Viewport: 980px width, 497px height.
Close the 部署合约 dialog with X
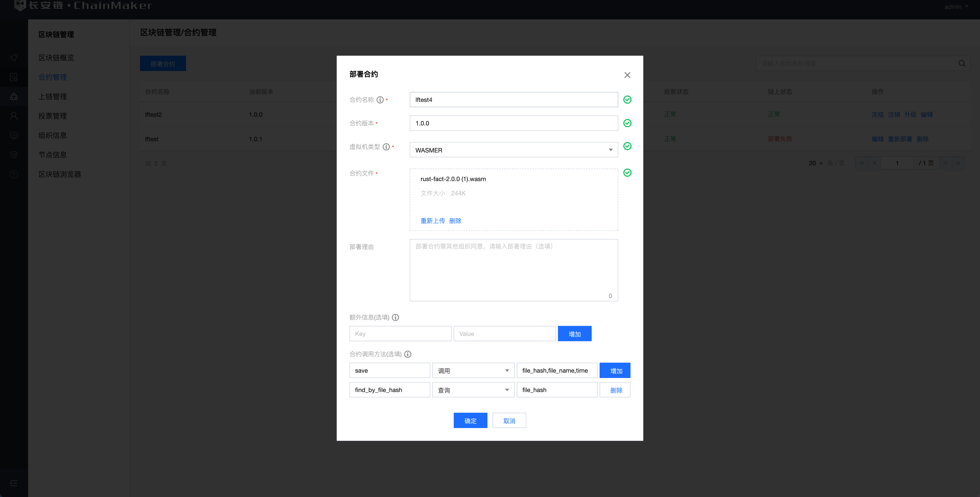[627, 75]
